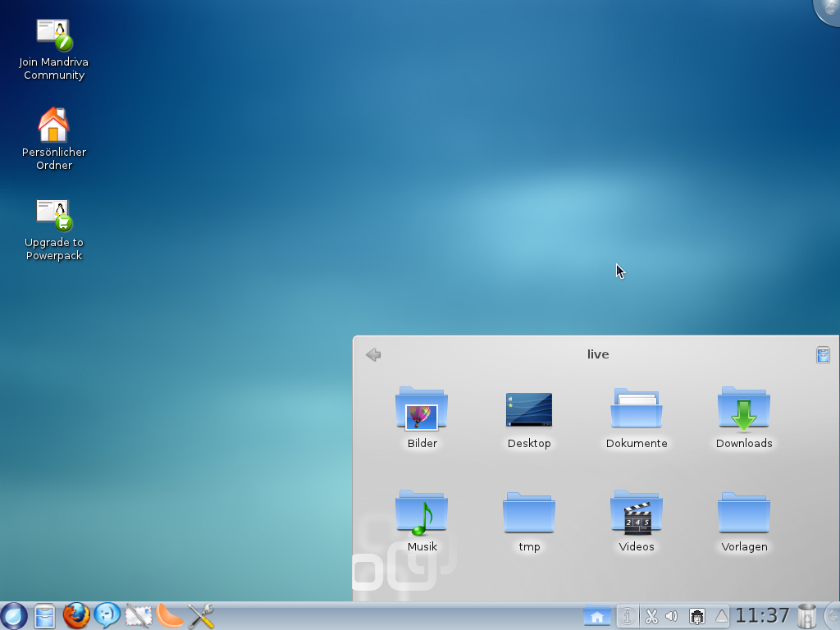840x630 pixels.
Task: Open the volume speaker control in tray
Action: (x=672, y=616)
